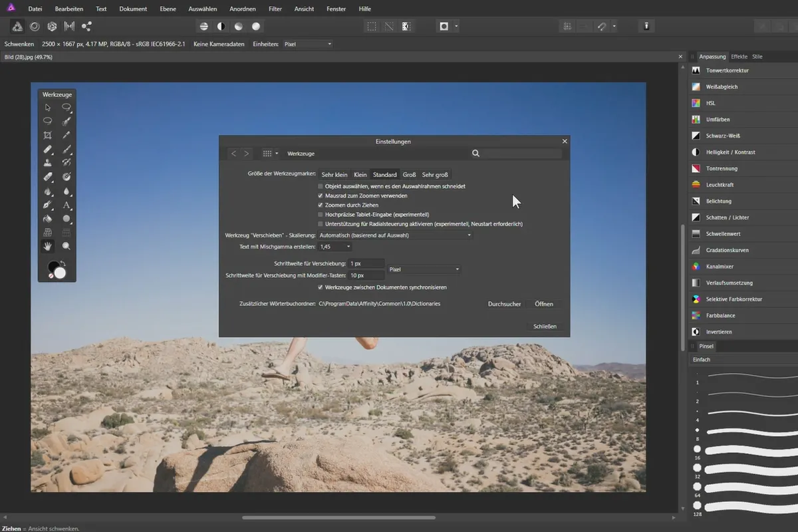Open the Mischgamma 1,45 dropdown
The image size is (798, 532).
pos(335,247)
